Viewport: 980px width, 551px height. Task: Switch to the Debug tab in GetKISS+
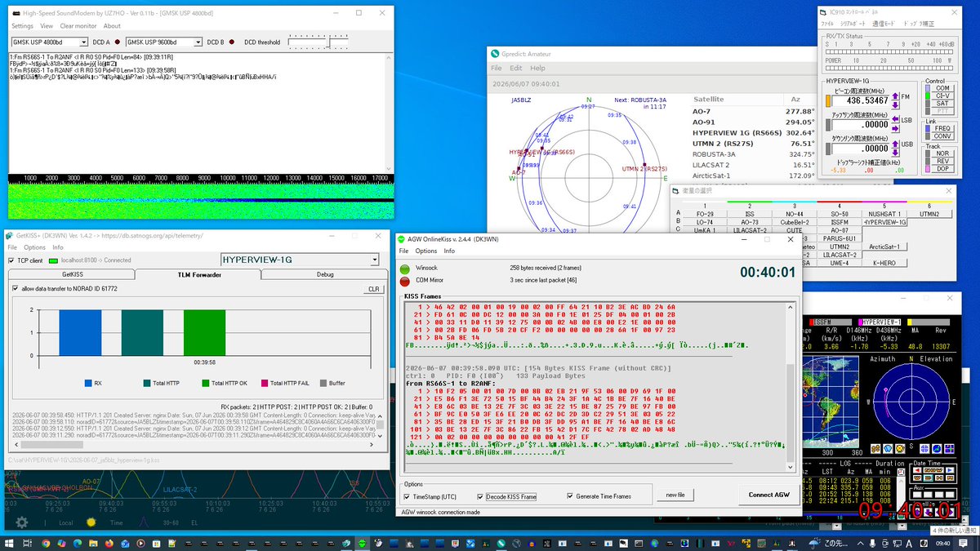tap(325, 274)
